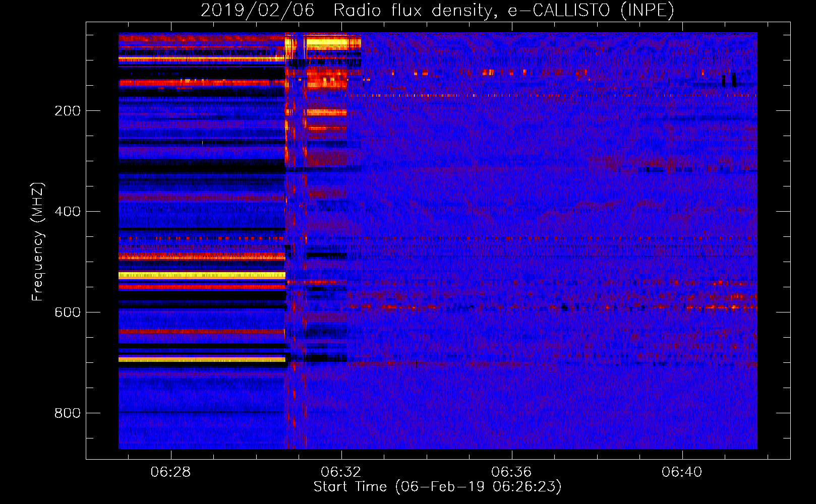This screenshot has height=504, width=816.
Task: Click the '200' frequency tick label
Action: pyautogui.click(x=68, y=111)
